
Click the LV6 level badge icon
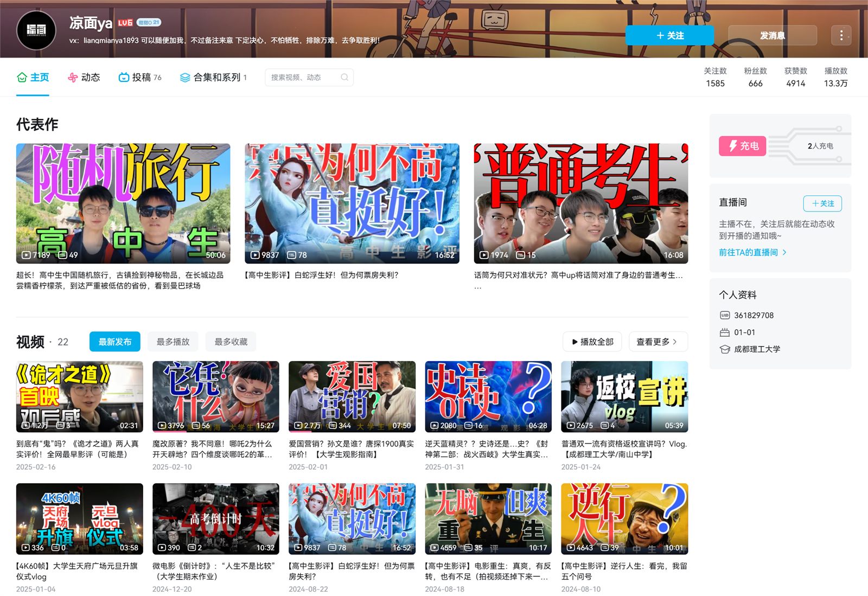click(x=125, y=23)
